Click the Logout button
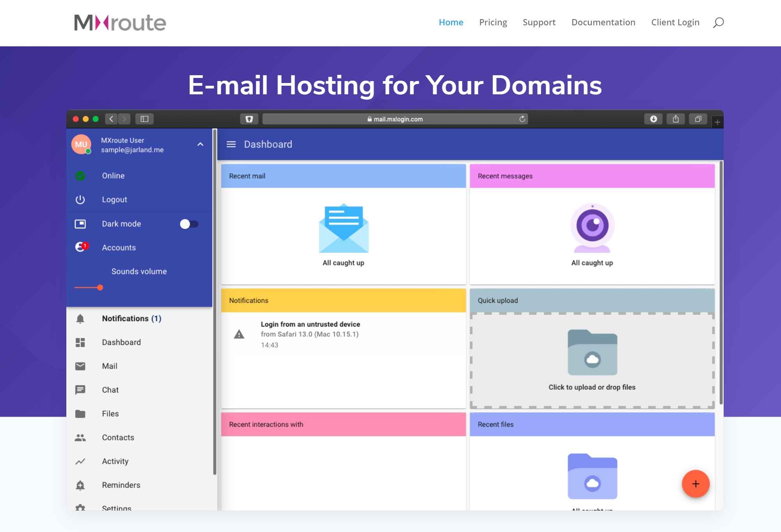781x532 pixels. tap(115, 199)
